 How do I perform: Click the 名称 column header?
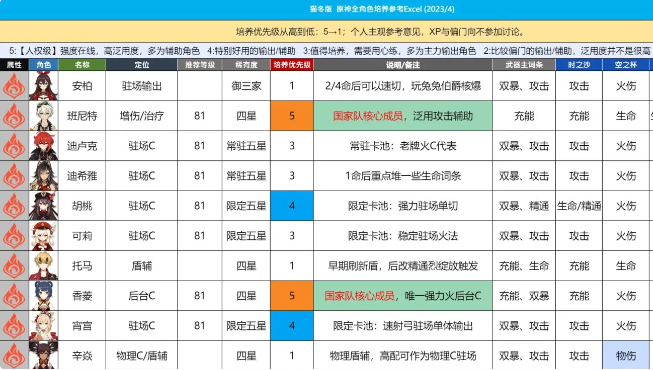point(82,65)
